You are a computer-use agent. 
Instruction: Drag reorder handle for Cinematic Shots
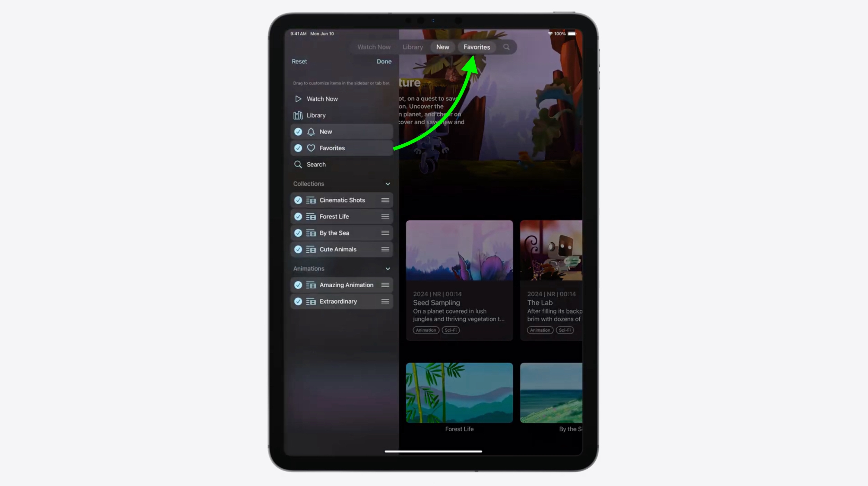[385, 199]
